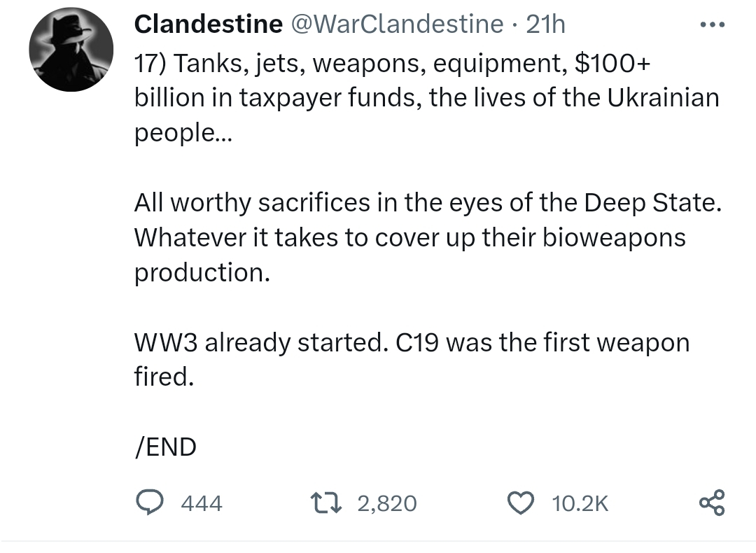Visit the @WarClandestine handle link
This screenshot has height=553, width=756.
pos(396,24)
